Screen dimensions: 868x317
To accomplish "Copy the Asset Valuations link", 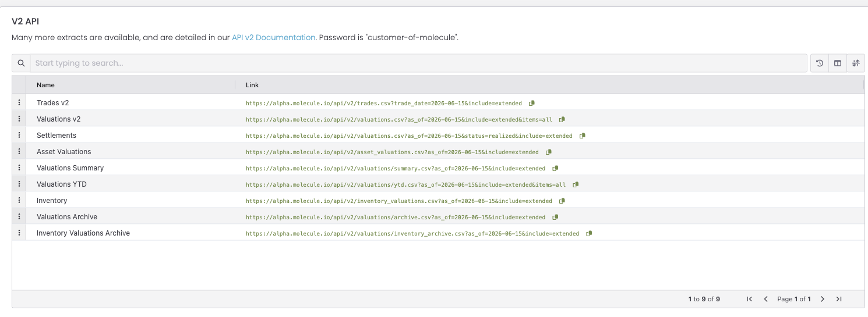I will (548, 152).
